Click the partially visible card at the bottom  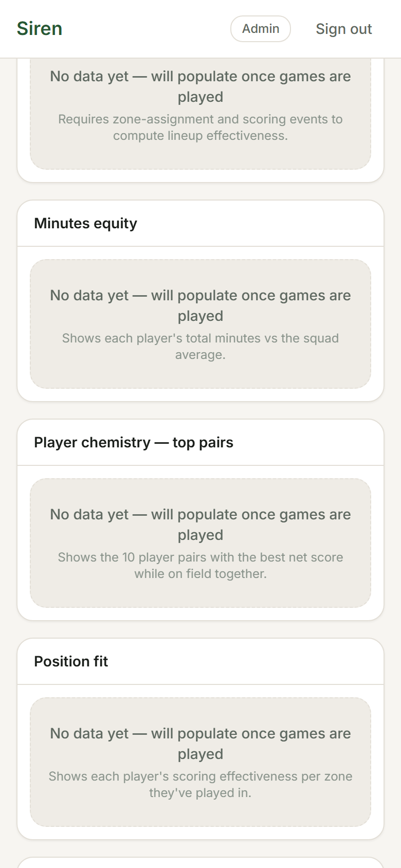coord(200,863)
